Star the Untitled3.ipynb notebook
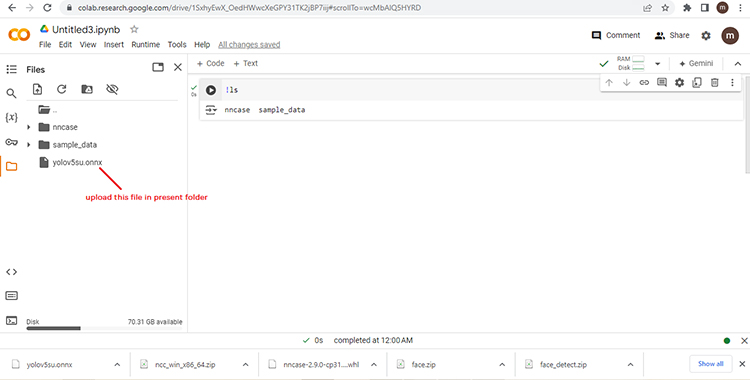 tap(134, 29)
